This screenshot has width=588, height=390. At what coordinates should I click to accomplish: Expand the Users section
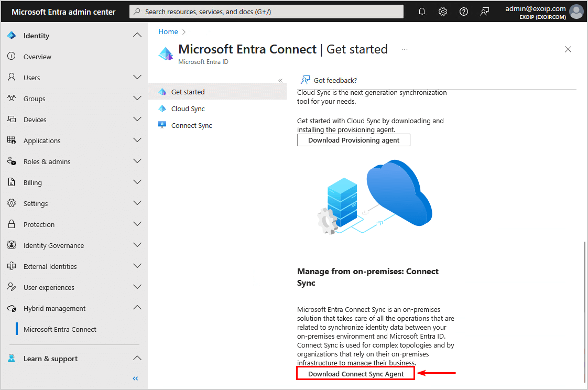[137, 77]
